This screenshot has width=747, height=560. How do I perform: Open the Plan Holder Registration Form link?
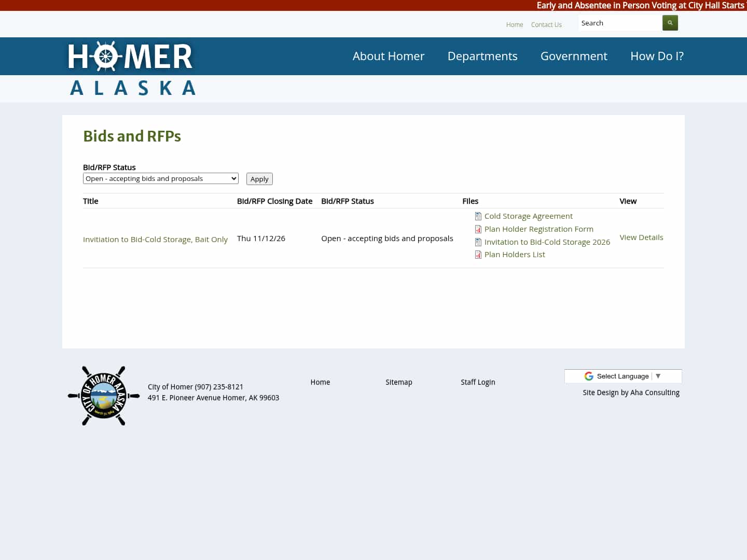pyautogui.click(x=539, y=229)
